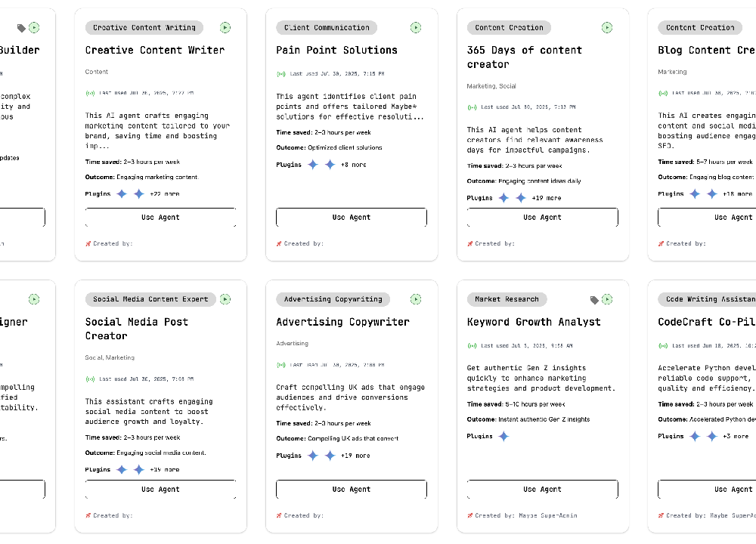Click first plugin star icon on Pain Point Solutions

click(x=313, y=165)
